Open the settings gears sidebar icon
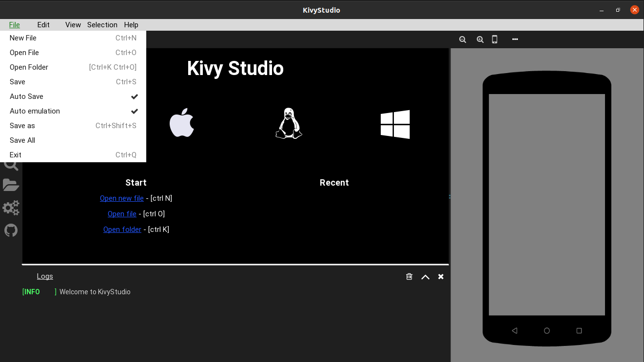The width and height of the screenshot is (644, 362). tap(11, 208)
